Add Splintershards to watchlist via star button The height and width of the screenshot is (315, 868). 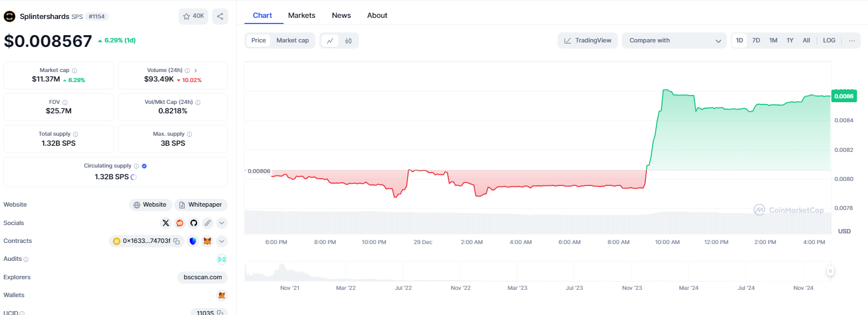click(193, 16)
